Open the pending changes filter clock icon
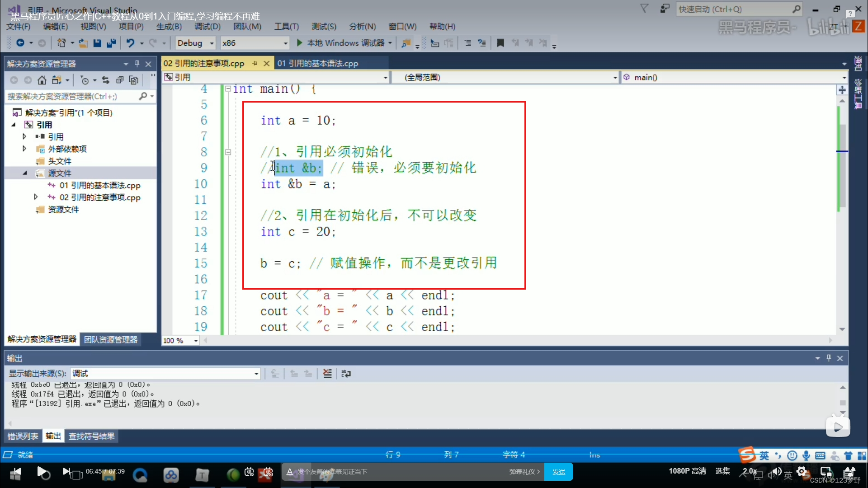868x488 pixels. [x=85, y=80]
